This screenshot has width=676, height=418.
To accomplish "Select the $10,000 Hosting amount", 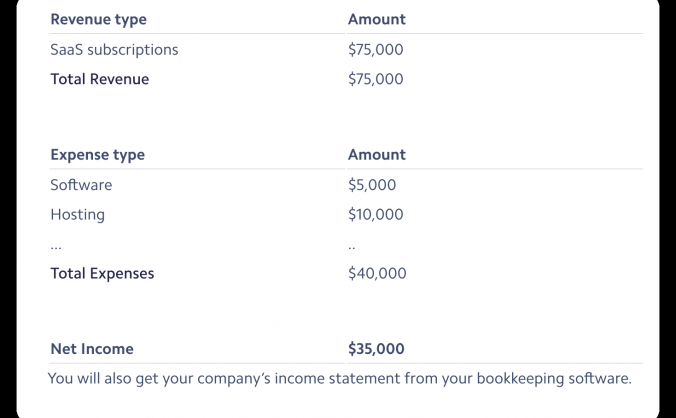I will pos(375,214).
